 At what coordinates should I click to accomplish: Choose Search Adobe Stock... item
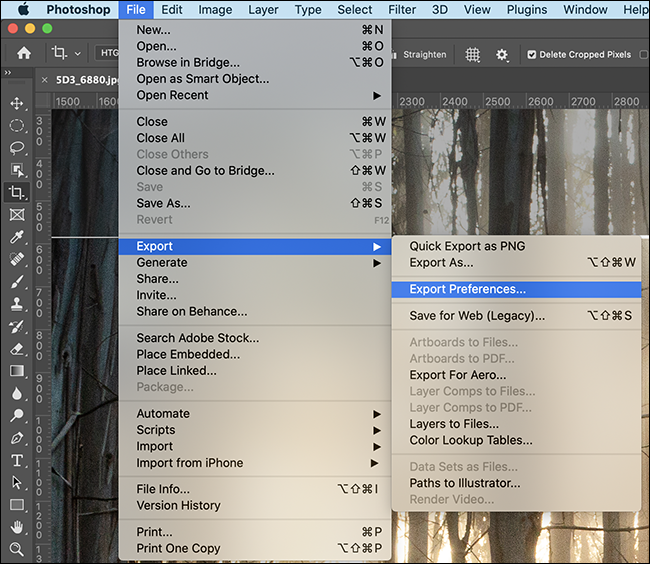click(x=255, y=338)
